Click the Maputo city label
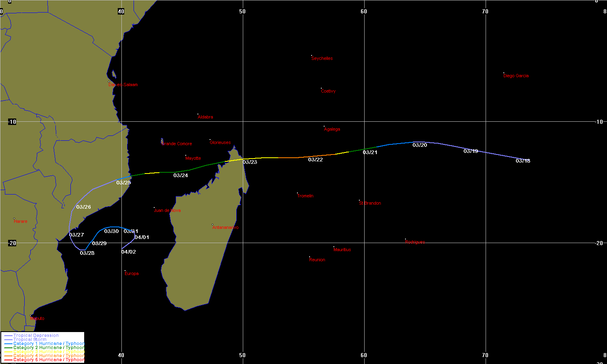 tap(37, 319)
